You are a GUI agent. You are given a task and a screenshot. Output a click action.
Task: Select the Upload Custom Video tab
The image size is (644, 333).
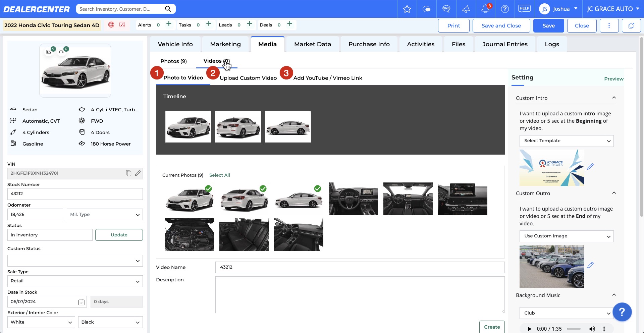[248, 78]
